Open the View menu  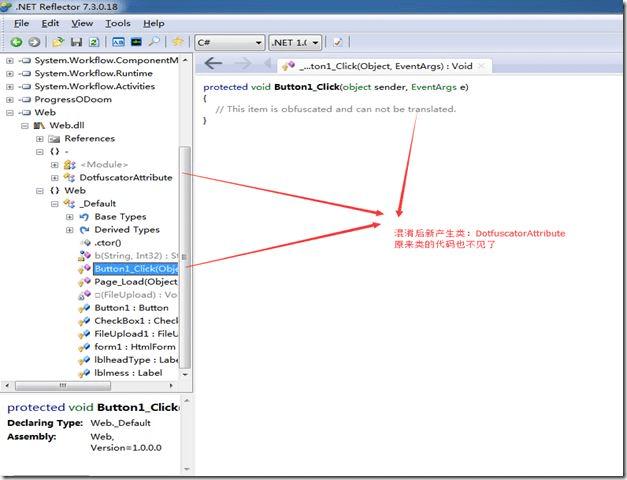(82, 24)
